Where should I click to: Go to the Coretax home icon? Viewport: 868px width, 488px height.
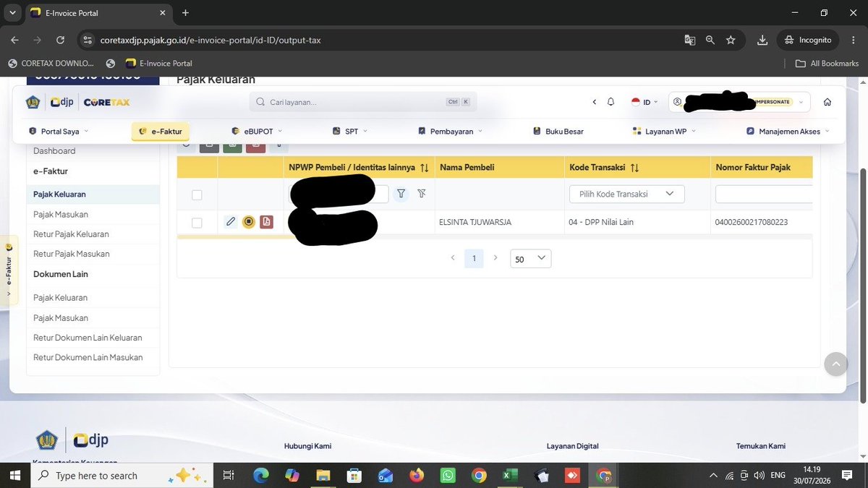click(827, 102)
